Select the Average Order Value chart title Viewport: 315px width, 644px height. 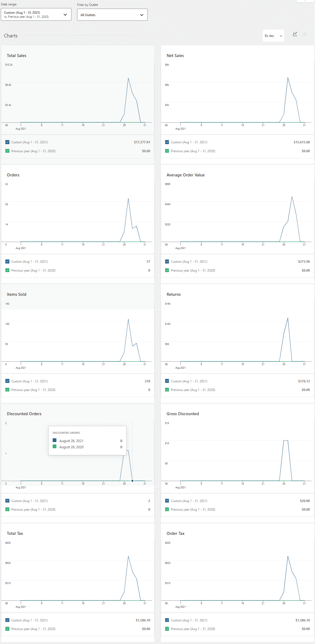coord(186,175)
